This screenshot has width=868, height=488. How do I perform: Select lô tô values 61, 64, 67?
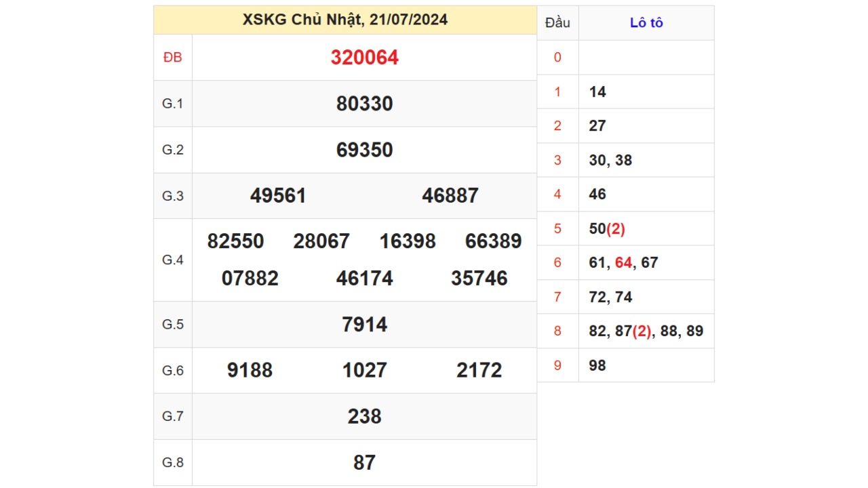623,263
